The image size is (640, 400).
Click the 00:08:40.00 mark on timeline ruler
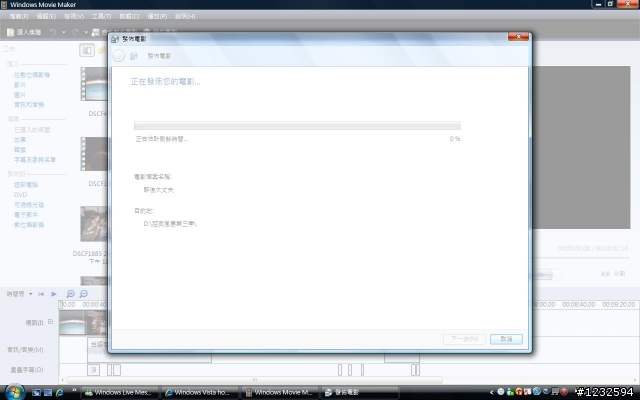[x=578, y=304]
